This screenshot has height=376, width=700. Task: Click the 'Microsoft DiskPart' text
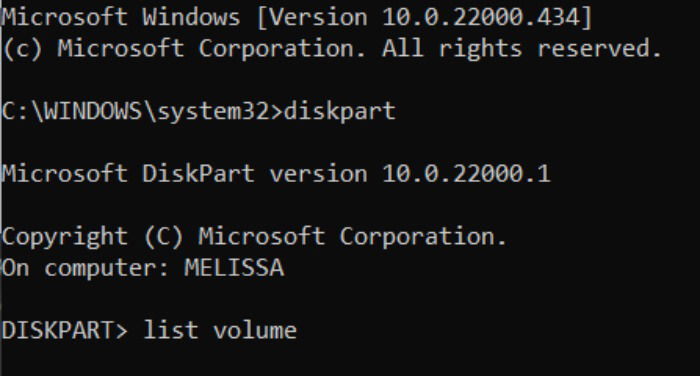tap(128, 173)
